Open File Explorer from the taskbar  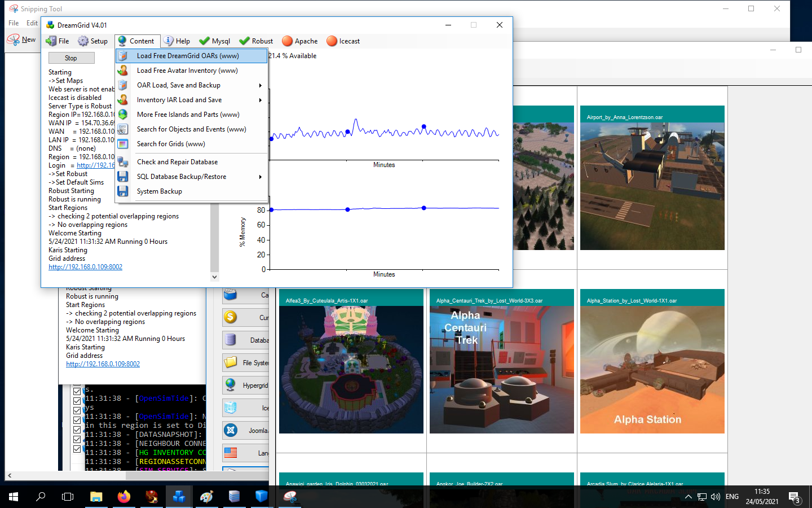(96, 497)
